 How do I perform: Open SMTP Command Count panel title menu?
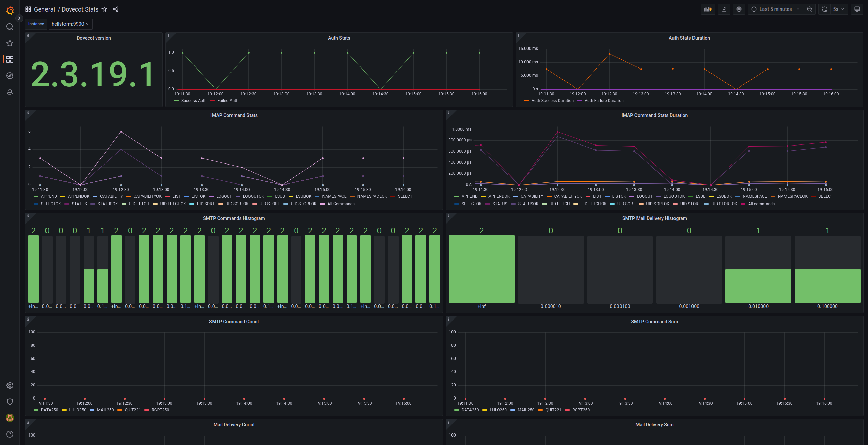tap(234, 322)
